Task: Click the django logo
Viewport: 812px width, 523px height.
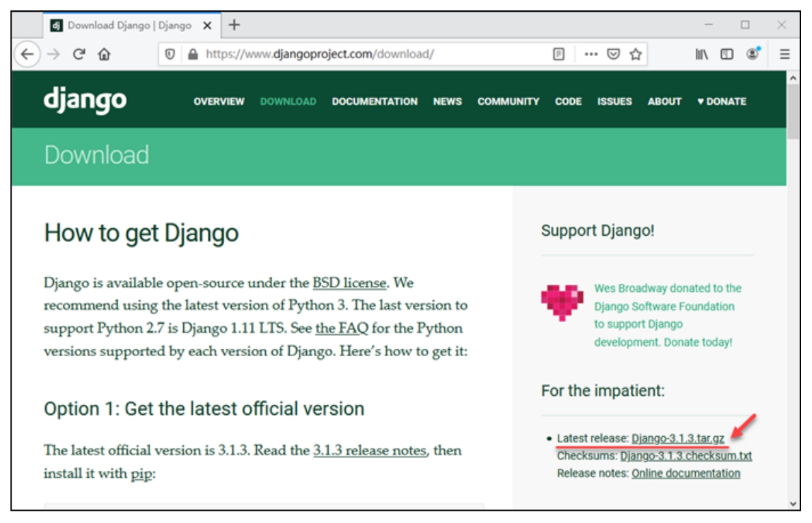Action: [85, 100]
